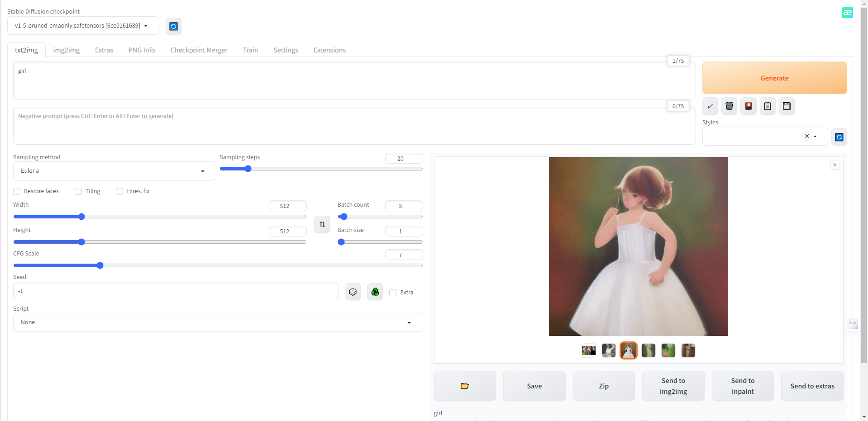Send image to inpaint

click(743, 386)
